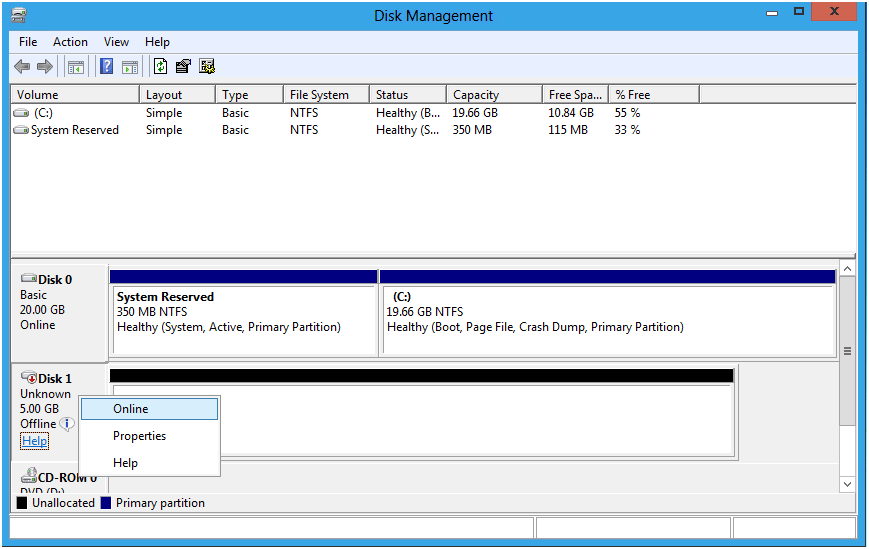The height and width of the screenshot is (549, 869).
Task: Sort by the Capacity column header
Action: click(494, 95)
